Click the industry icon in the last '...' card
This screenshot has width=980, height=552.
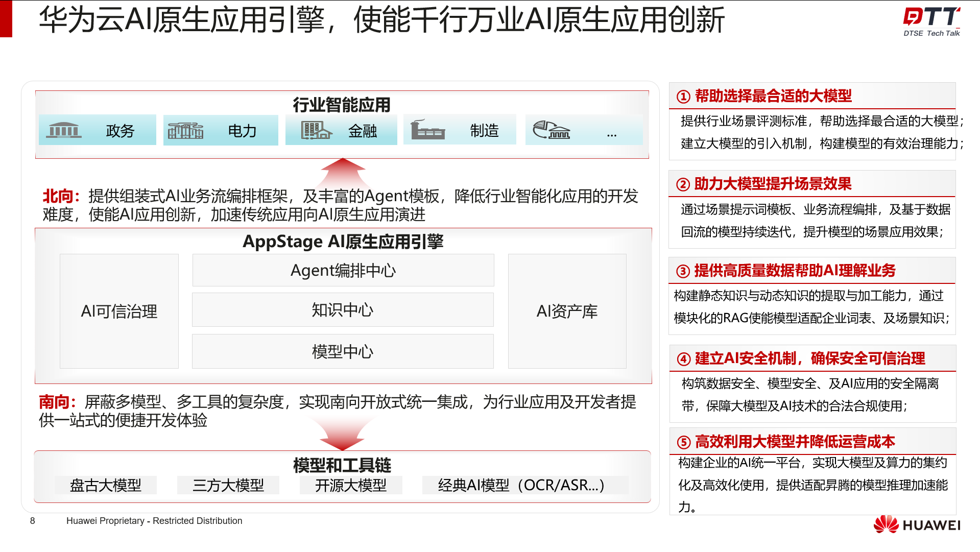click(x=551, y=130)
